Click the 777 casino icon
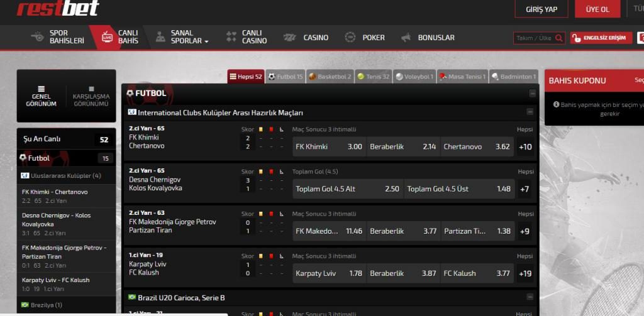 (289, 37)
